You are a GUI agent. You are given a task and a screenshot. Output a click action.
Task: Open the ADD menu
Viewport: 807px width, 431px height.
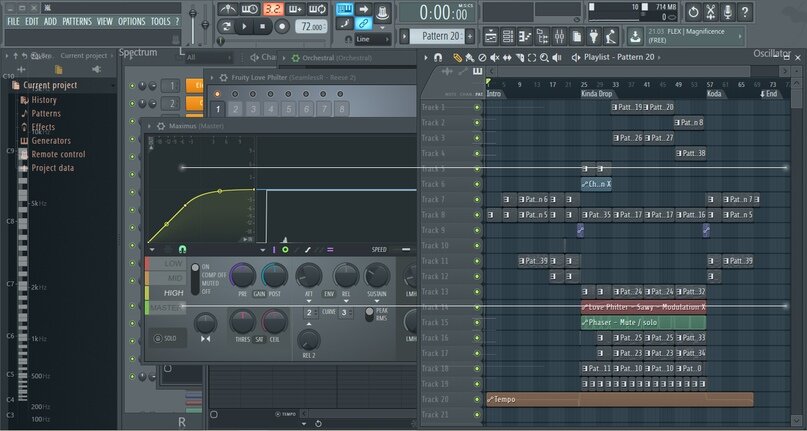point(50,22)
